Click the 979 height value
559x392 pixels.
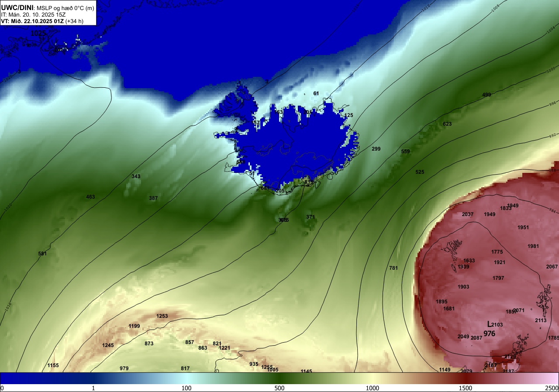124,368
